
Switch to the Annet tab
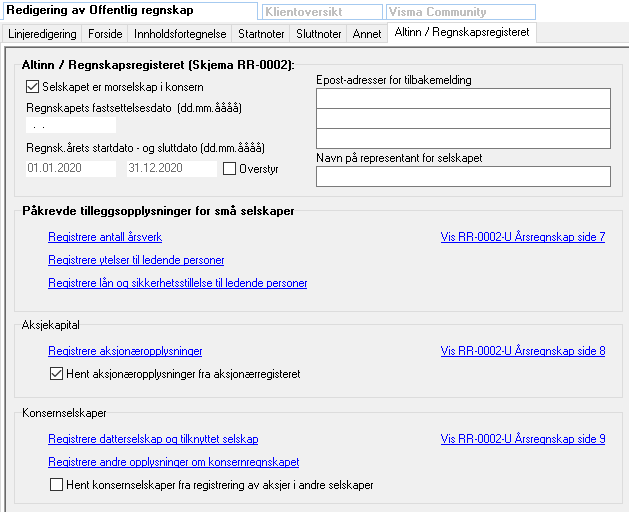tap(368, 34)
